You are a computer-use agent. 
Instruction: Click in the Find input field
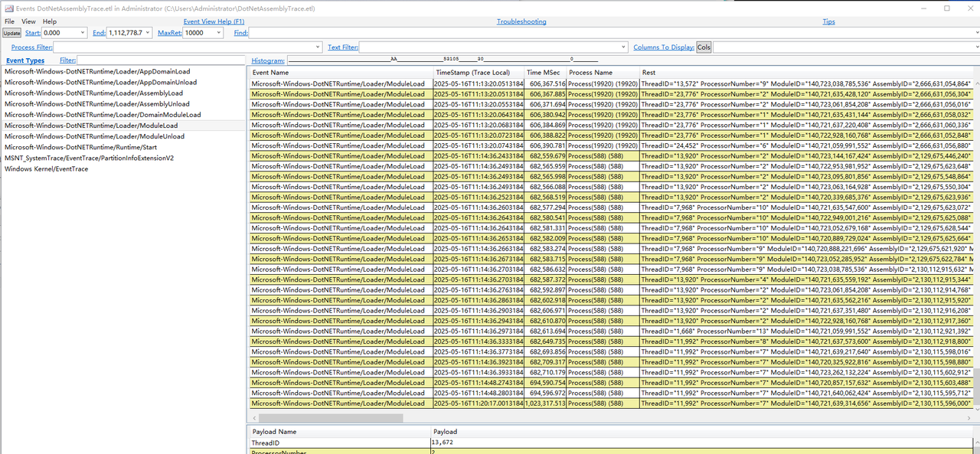tap(612, 33)
